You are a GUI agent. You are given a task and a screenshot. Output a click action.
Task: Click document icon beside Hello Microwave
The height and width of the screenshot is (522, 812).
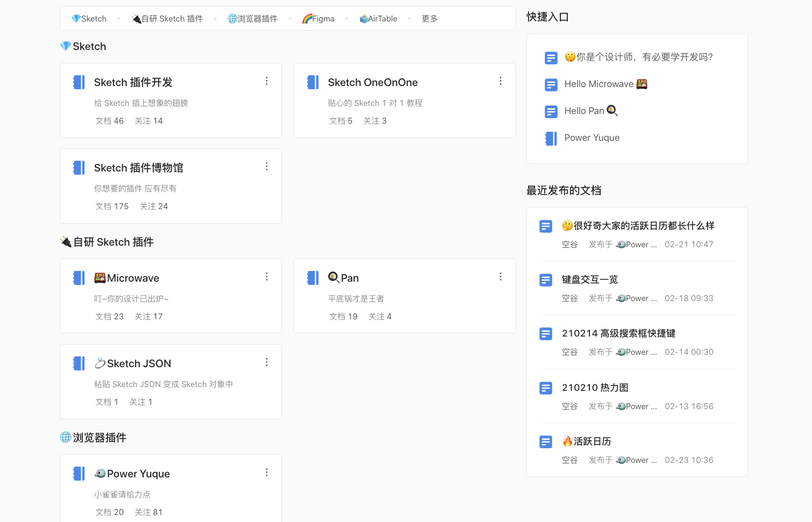click(x=551, y=84)
